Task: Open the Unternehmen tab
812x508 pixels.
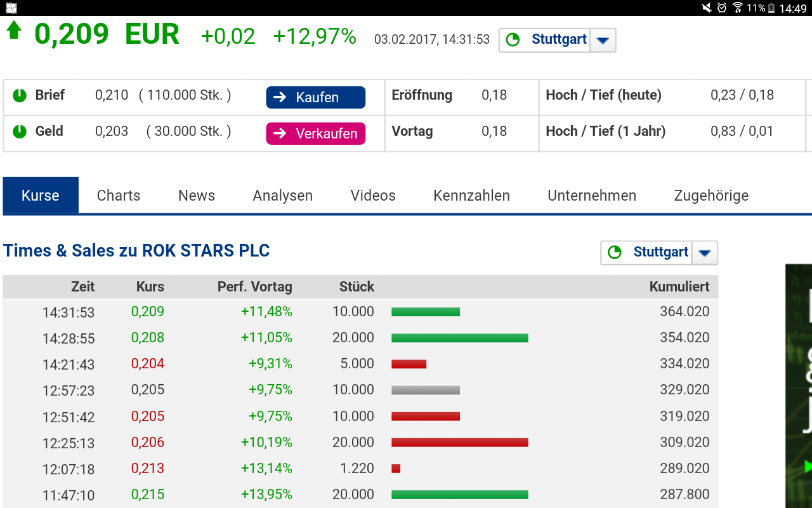Action: 592,196
